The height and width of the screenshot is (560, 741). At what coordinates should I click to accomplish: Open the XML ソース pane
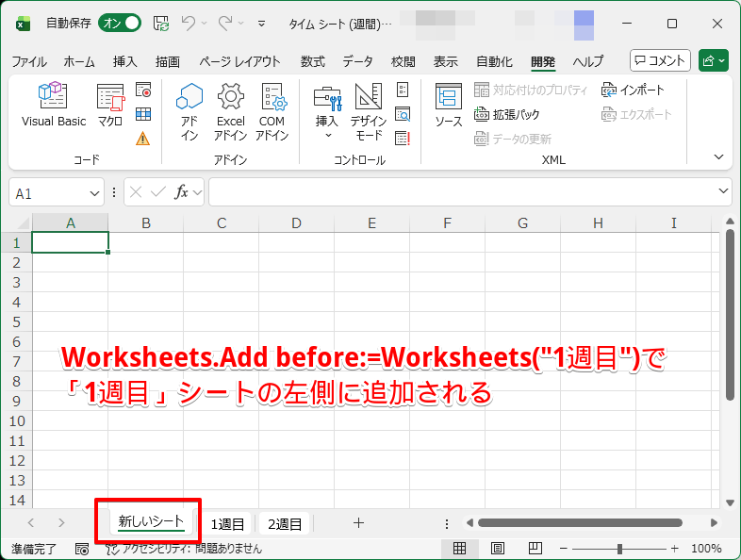click(x=448, y=105)
